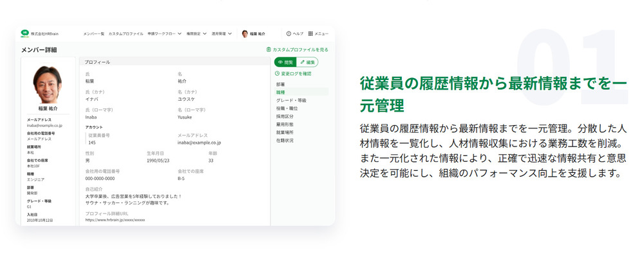Screen dimensions: 644x258
Task: Select 在籍状況 in the side navigation
Action: tap(285, 141)
